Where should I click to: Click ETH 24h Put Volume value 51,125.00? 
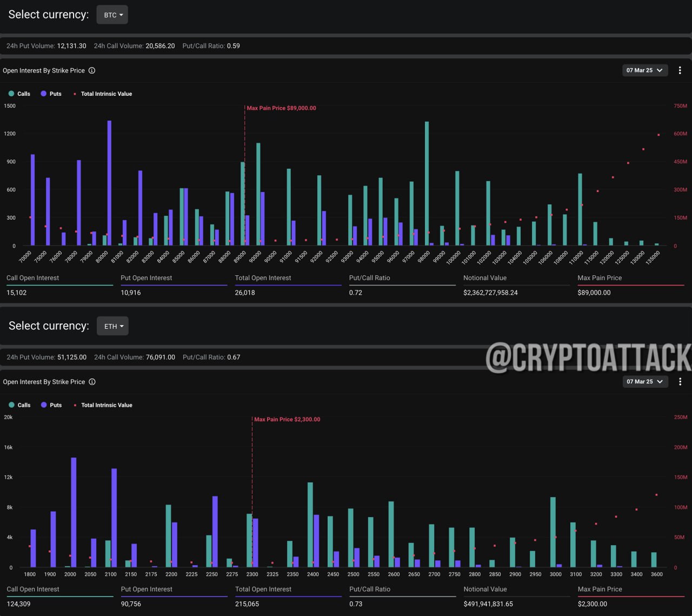tap(72, 357)
